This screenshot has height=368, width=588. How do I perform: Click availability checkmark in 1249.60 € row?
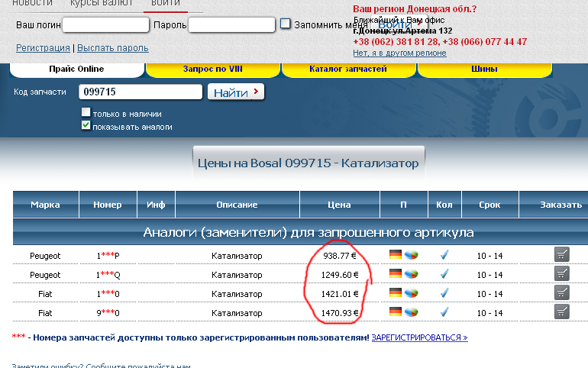point(444,274)
